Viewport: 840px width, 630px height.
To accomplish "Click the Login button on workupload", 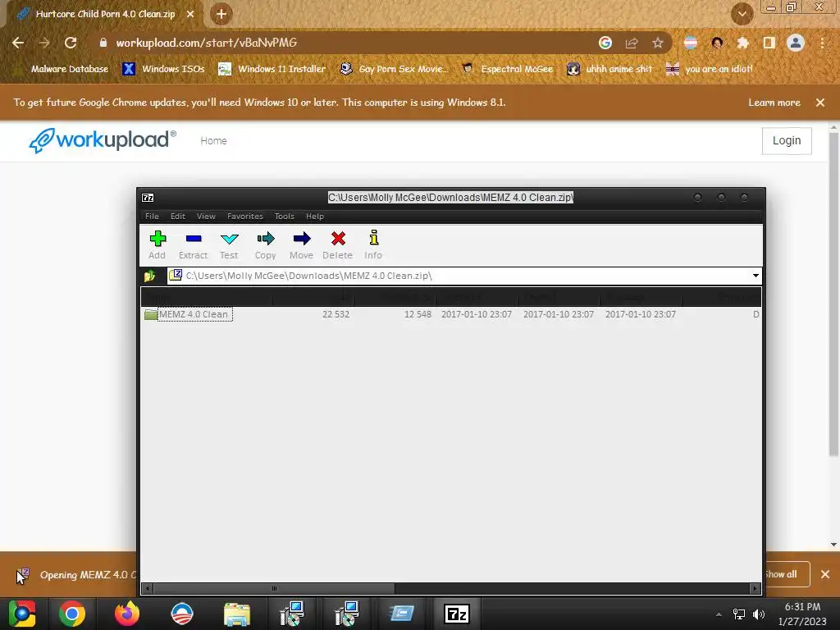I will [x=787, y=141].
